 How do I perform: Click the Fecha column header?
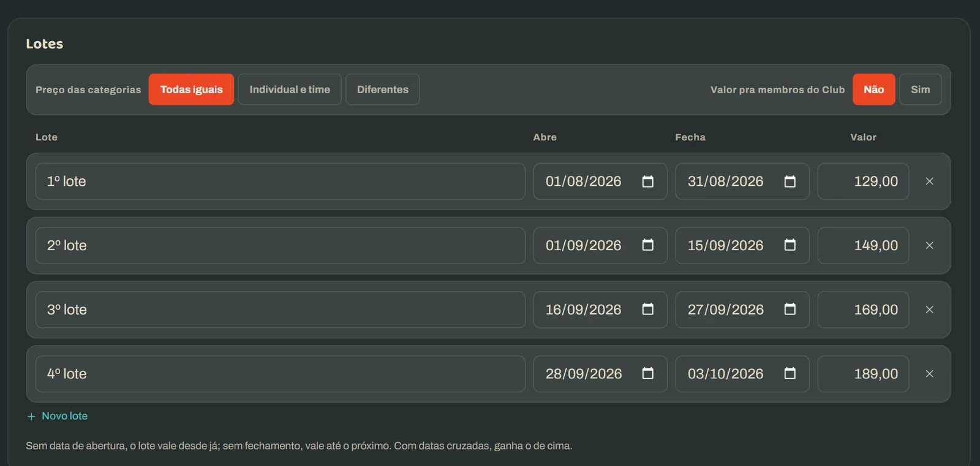click(x=690, y=137)
